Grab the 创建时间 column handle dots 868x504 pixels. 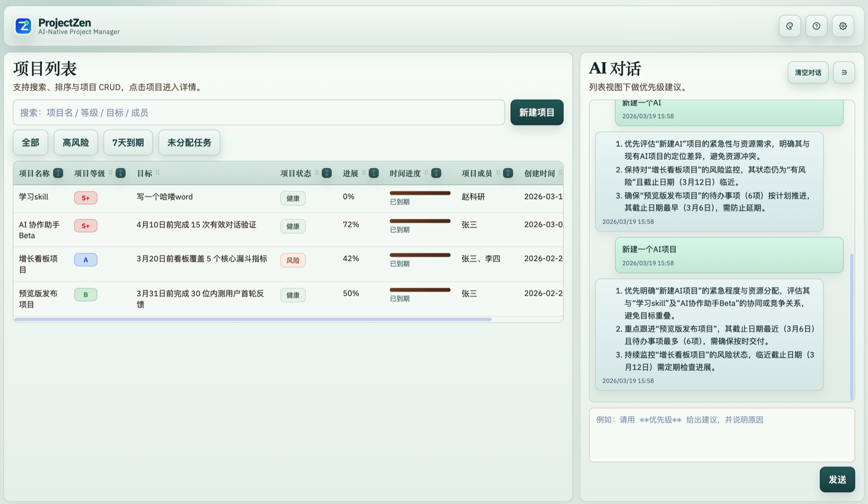click(x=560, y=173)
